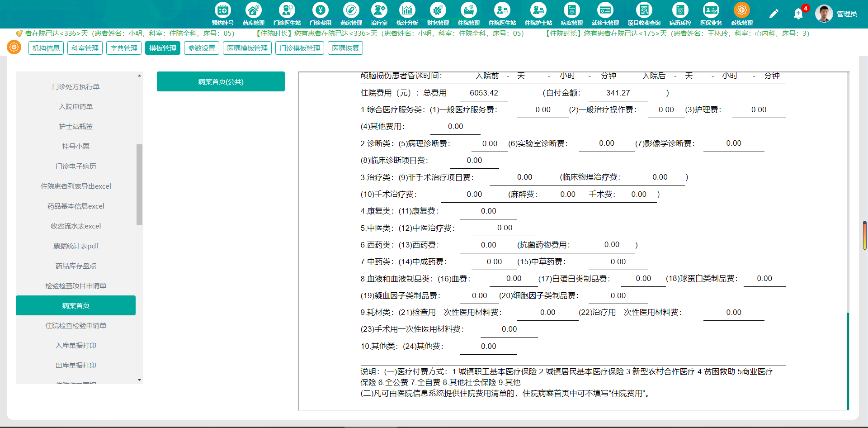Click the 0.00 value after 麻醉费

(x=568, y=195)
